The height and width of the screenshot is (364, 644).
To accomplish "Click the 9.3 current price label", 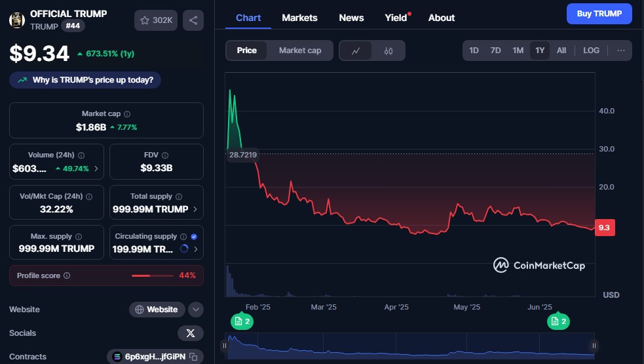I will point(605,228).
